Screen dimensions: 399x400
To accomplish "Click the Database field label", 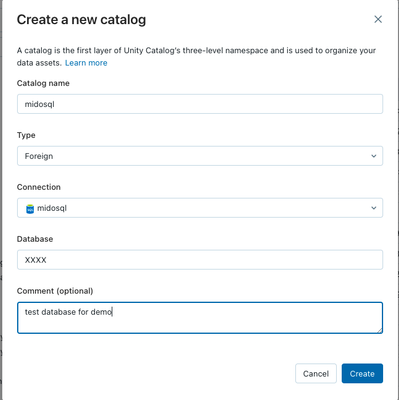I will (35, 239).
